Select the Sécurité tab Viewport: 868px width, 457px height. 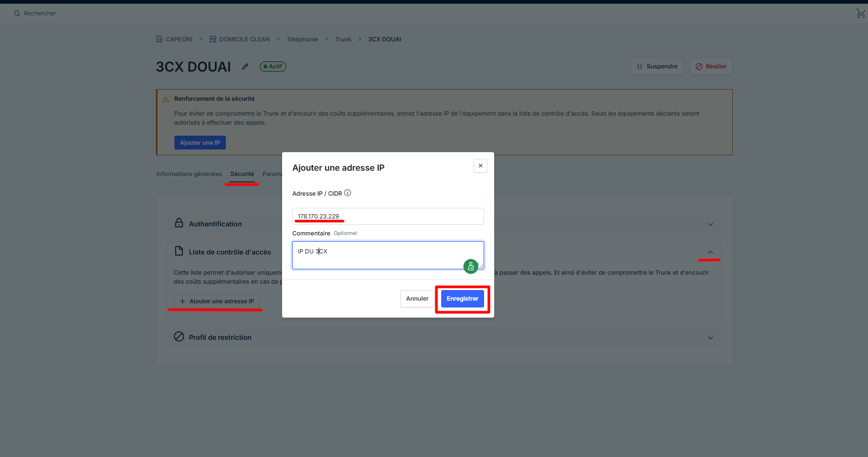(x=242, y=174)
